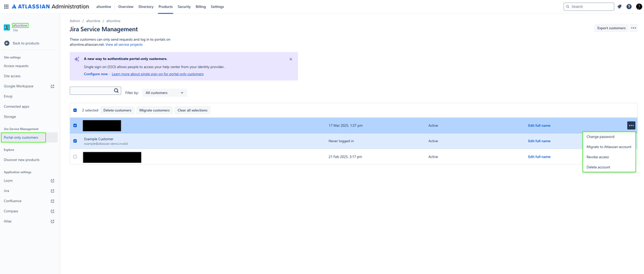Viewport: 644px width, 274px height.
Task: Click the '21 Feb 2025, 3:17 pm' cell
Action: (345, 157)
